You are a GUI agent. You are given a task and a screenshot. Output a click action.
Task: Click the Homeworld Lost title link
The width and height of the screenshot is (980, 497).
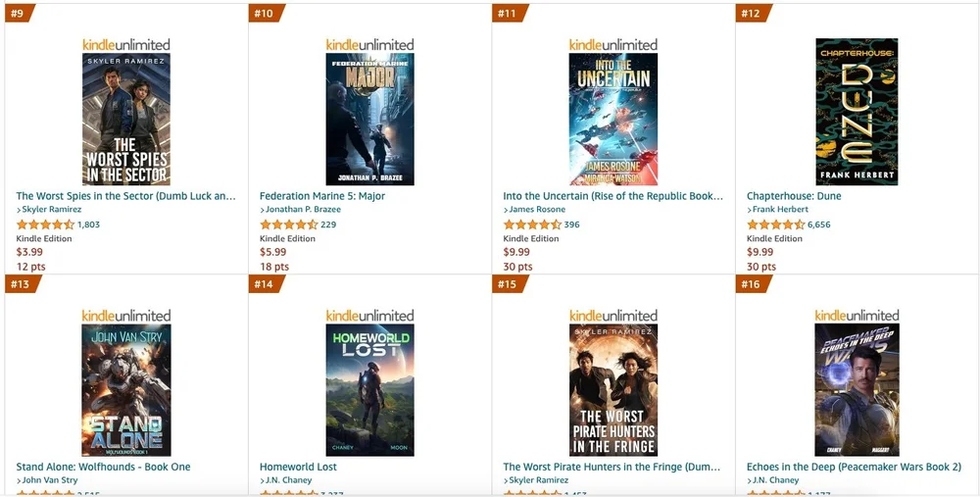pyautogui.click(x=298, y=467)
